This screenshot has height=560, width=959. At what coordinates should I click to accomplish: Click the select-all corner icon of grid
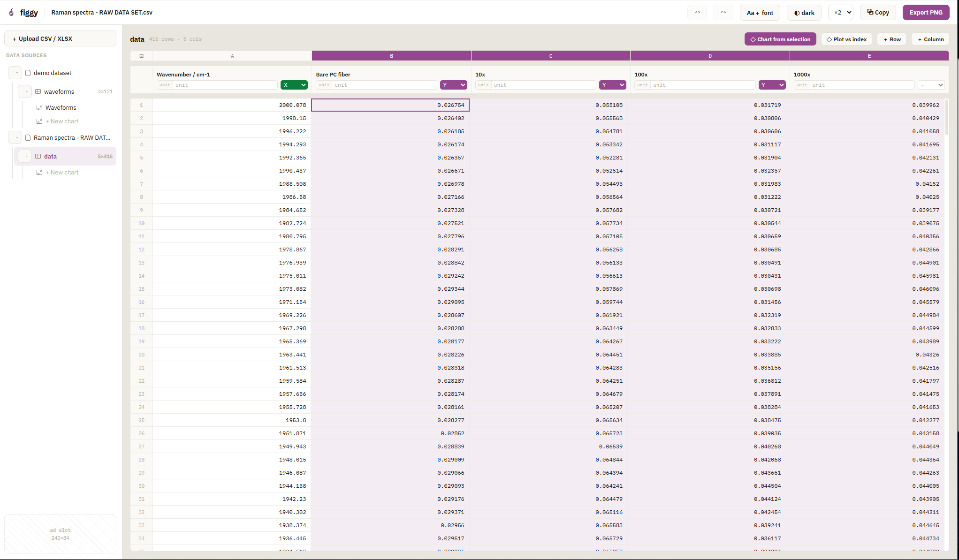pyautogui.click(x=141, y=56)
